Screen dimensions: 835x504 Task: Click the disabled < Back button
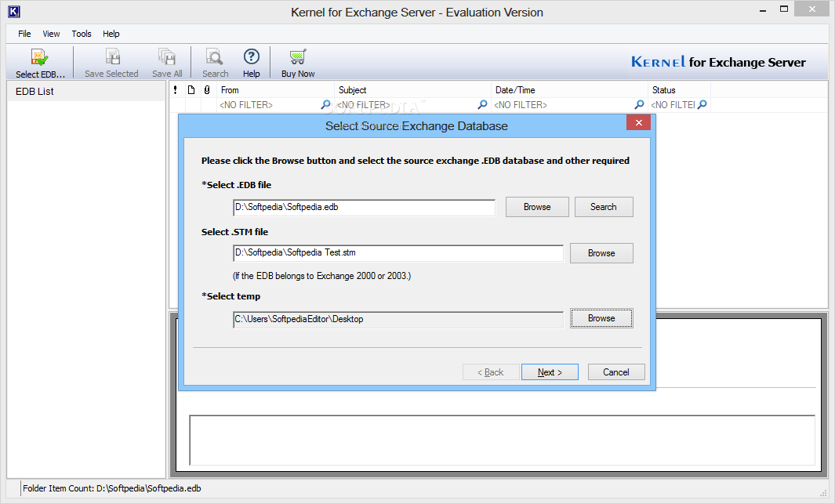(x=491, y=372)
